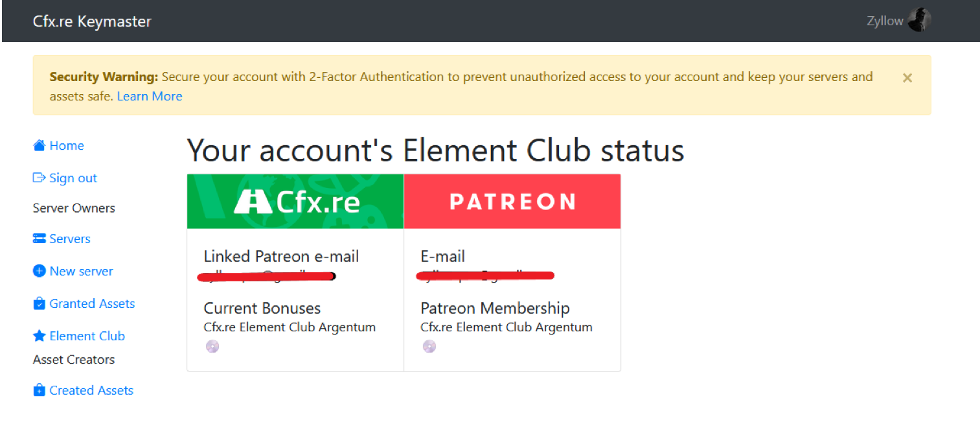Dismiss the security warning

907,77
